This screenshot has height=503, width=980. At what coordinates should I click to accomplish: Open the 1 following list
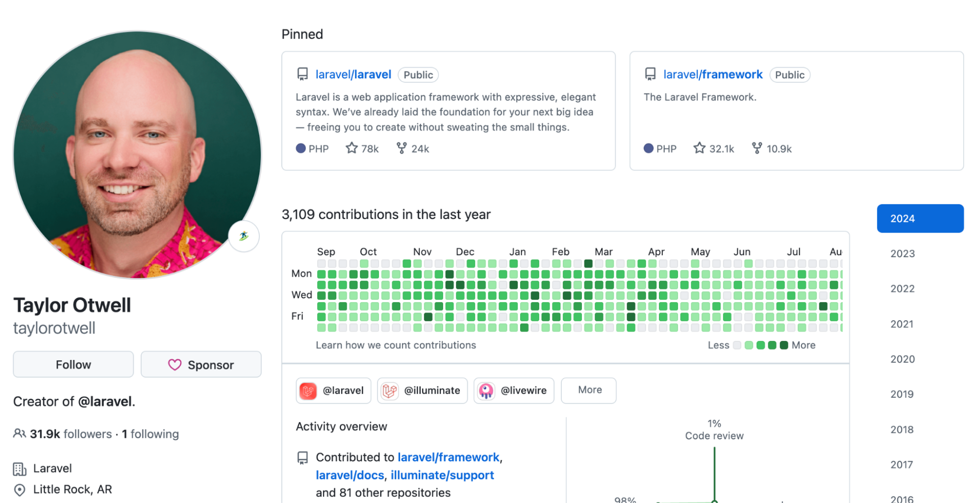(x=151, y=434)
